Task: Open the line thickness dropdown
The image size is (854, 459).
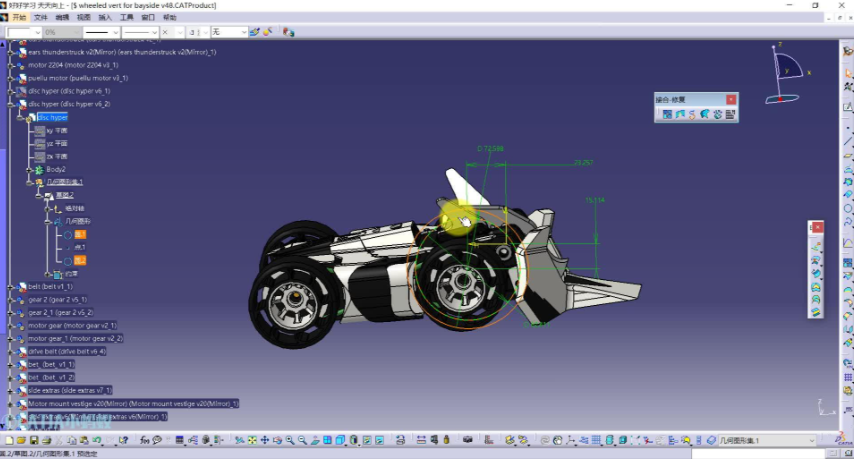Action: [x=101, y=32]
